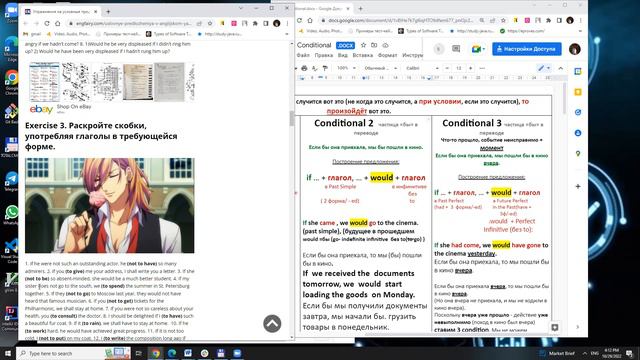Open Вставка menu in Google Docs

point(362,55)
